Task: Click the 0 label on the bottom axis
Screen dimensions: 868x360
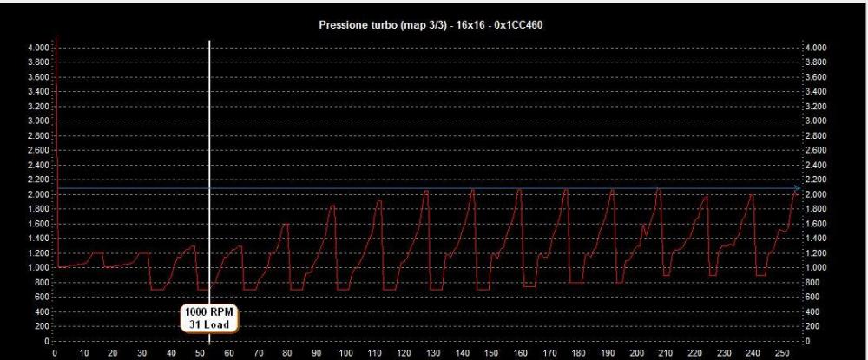Action: click(x=56, y=353)
